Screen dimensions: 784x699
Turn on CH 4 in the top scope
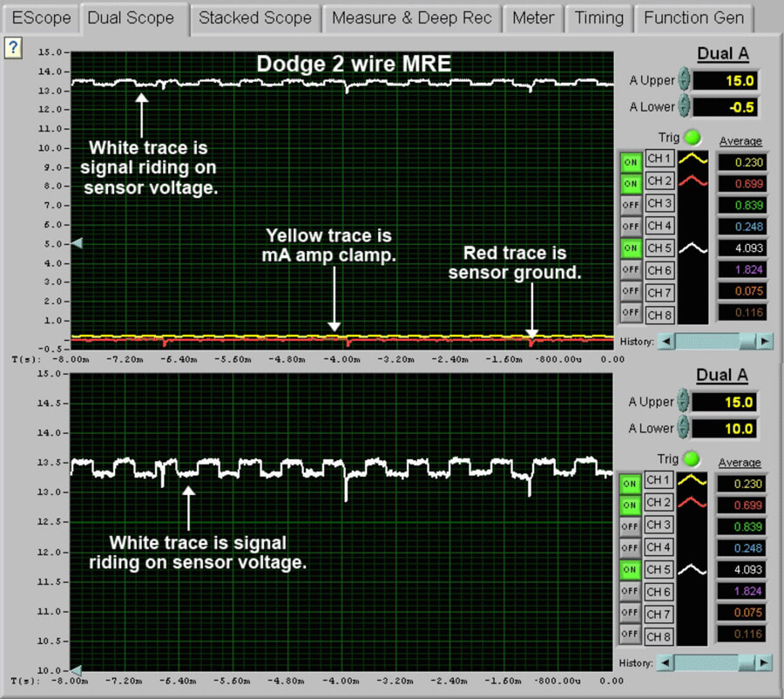pyautogui.click(x=631, y=227)
